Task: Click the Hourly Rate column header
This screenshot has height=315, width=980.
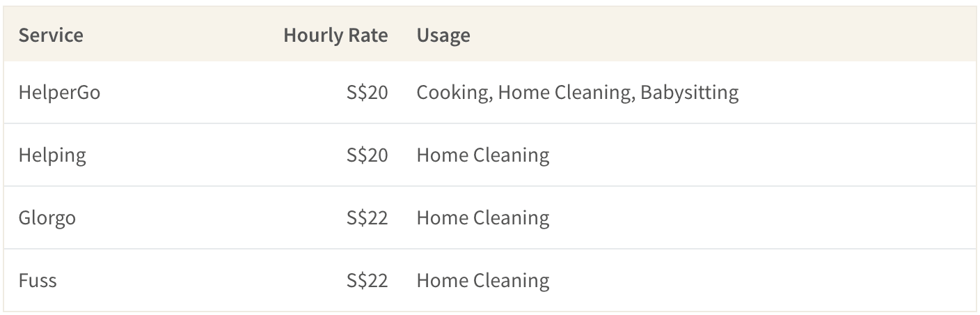Action: [335, 35]
